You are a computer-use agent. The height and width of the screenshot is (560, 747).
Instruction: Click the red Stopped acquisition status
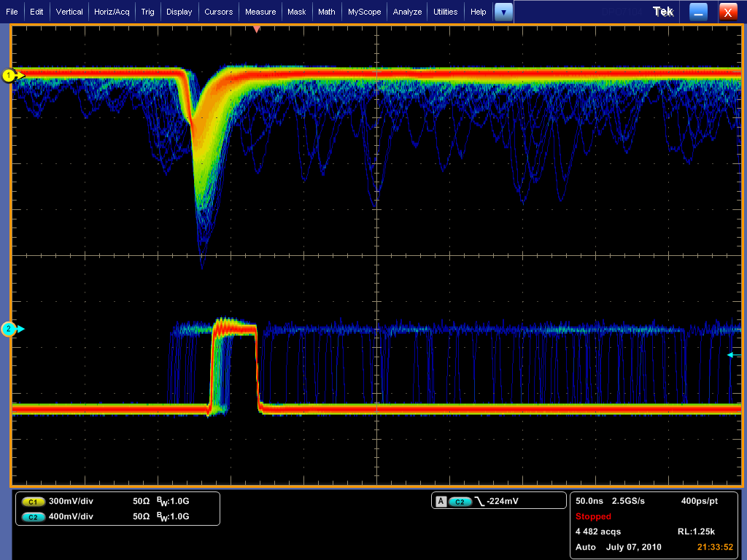[593, 516]
